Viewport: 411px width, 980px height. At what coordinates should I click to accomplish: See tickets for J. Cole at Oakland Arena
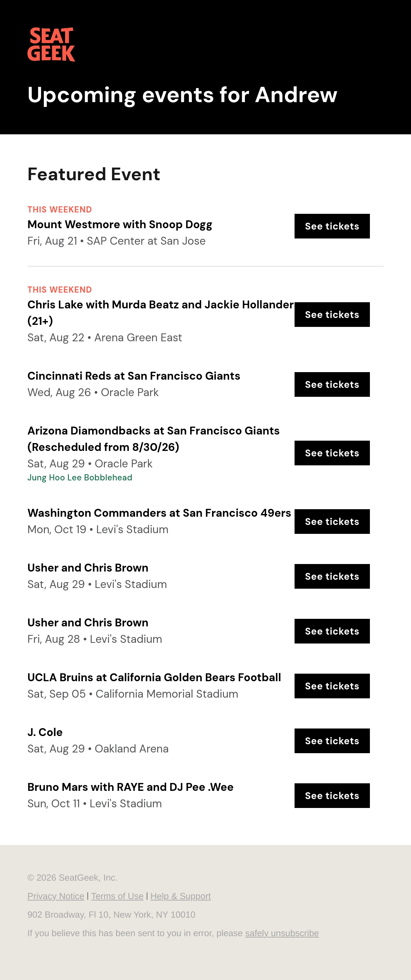pyautogui.click(x=332, y=741)
